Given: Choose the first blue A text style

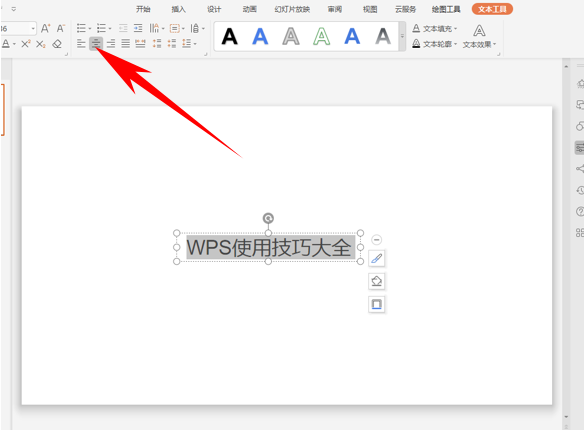Looking at the screenshot, I should [x=260, y=37].
